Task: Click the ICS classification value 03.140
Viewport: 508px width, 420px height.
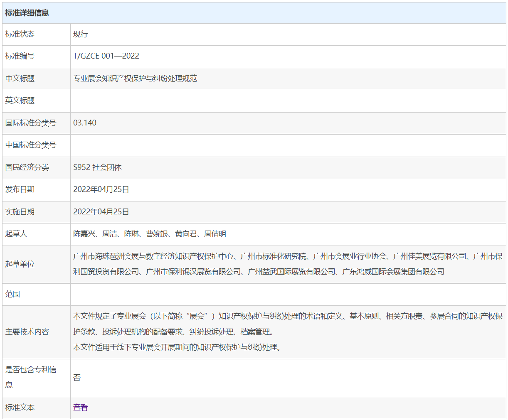Action: [x=85, y=123]
